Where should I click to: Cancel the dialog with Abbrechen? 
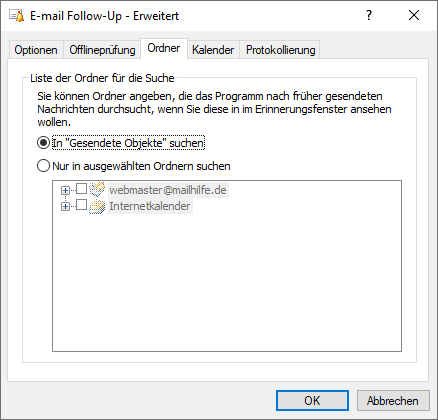(x=393, y=401)
